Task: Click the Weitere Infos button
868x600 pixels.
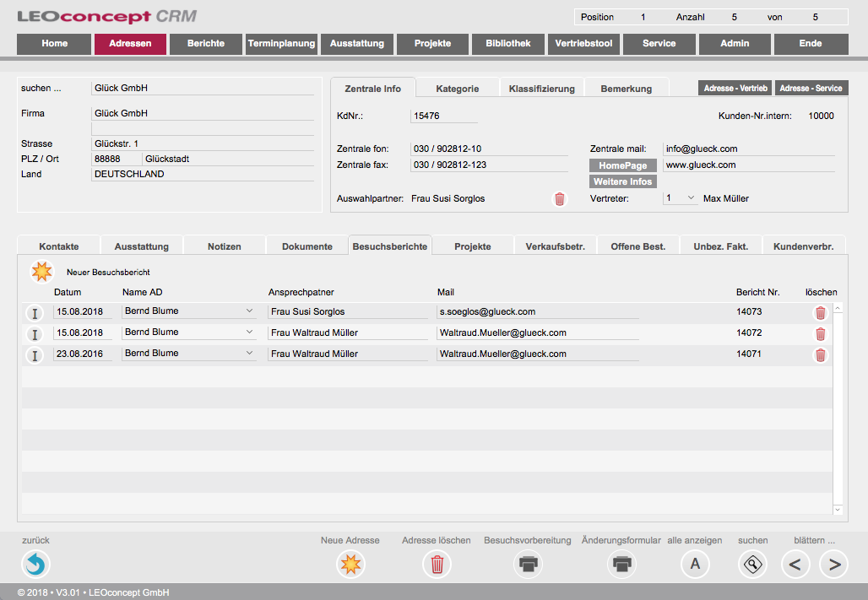Action: click(623, 181)
